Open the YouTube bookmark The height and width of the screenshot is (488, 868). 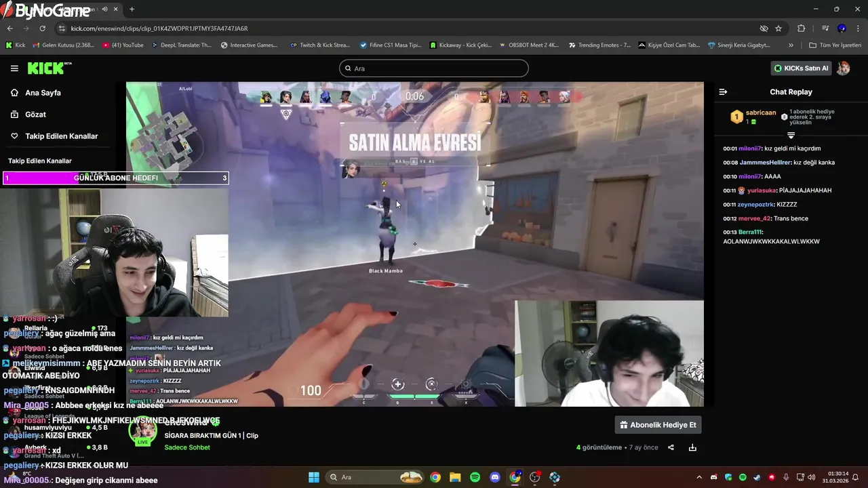123,45
